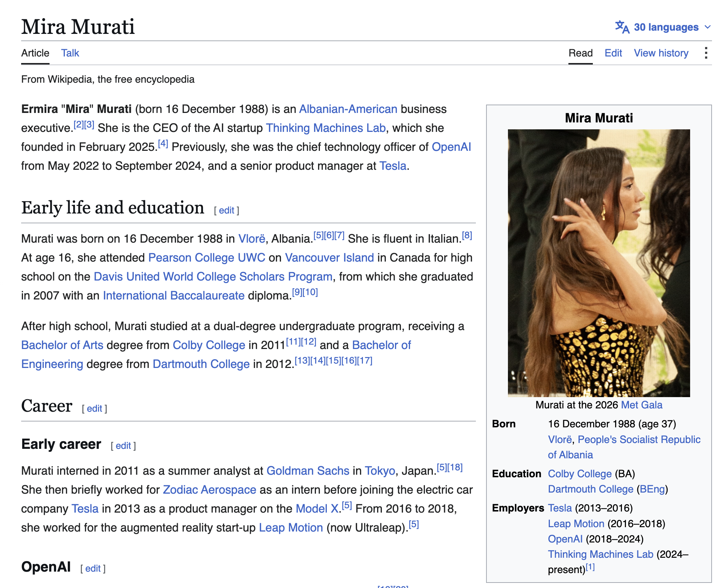Click 'From Wikipedia, the free encyclopedia' text
The height and width of the screenshot is (588, 720).
[108, 79]
